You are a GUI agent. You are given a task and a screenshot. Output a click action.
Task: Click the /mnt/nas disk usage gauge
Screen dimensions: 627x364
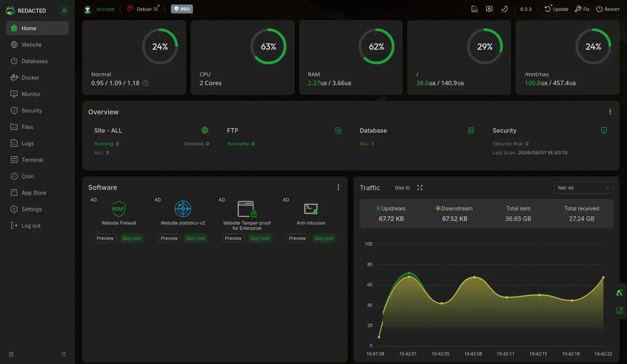(x=593, y=46)
